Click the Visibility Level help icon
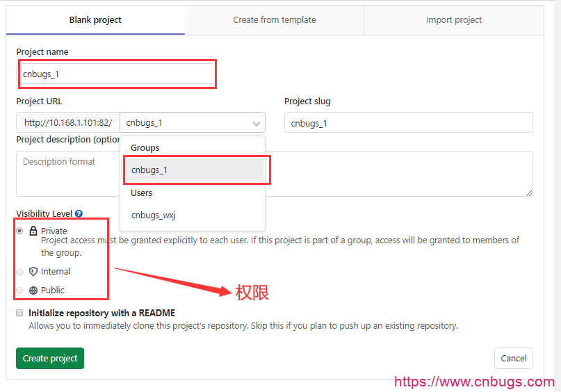 click(79, 214)
